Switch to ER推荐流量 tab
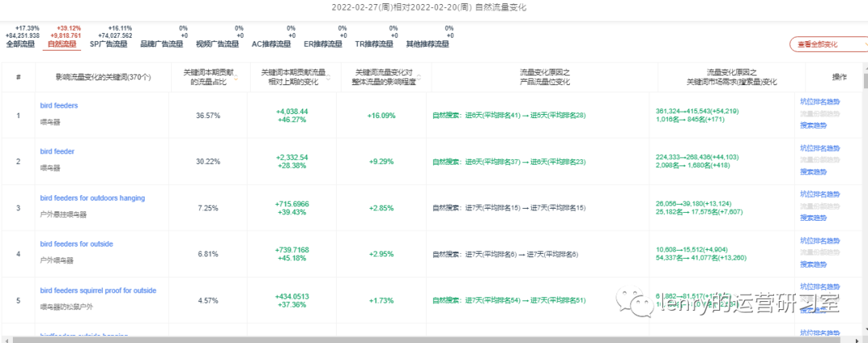Viewport: 868px width, 343px height. (323, 44)
